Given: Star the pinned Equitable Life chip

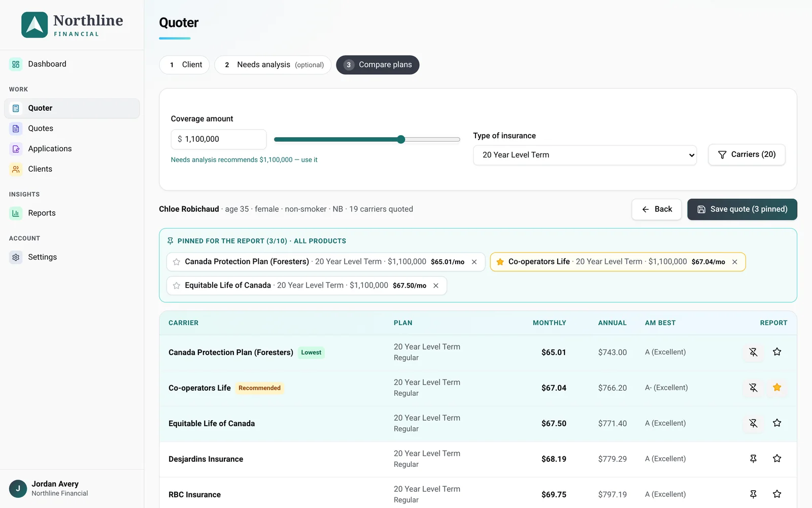Looking at the screenshot, I should tap(177, 286).
